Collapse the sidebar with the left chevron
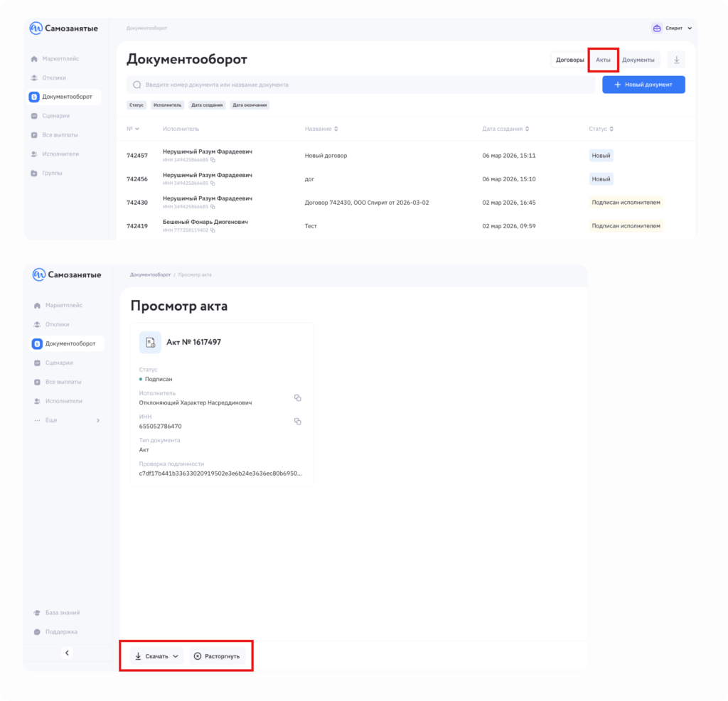This screenshot has height=701, width=728. tap(67, 653)
